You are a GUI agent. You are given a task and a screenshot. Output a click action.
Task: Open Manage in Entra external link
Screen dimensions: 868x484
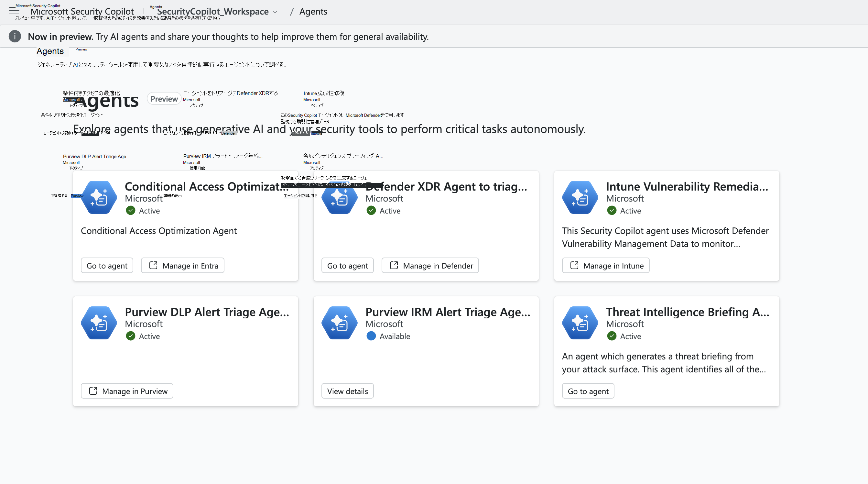[183, 266]
